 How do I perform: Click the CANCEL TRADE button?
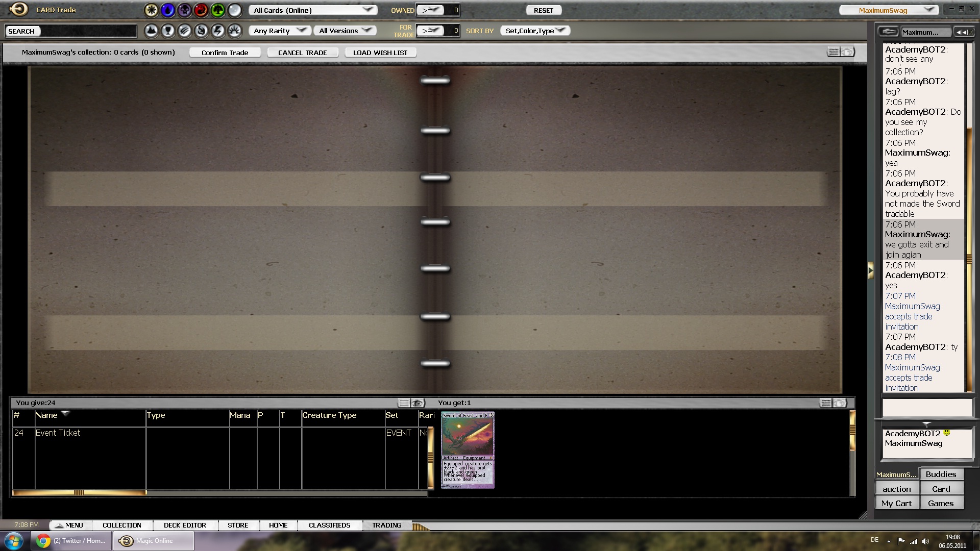302,53
